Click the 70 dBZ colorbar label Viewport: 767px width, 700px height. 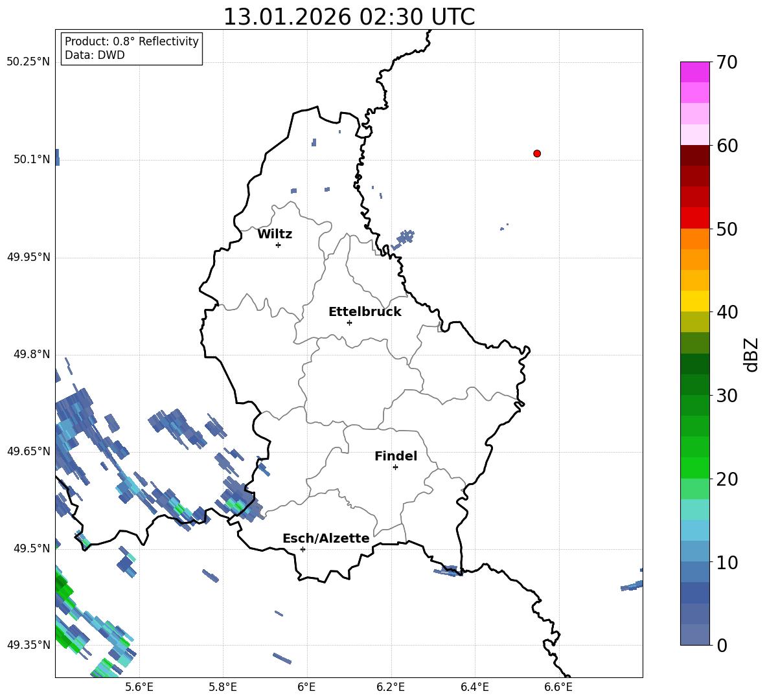(726, 63)
